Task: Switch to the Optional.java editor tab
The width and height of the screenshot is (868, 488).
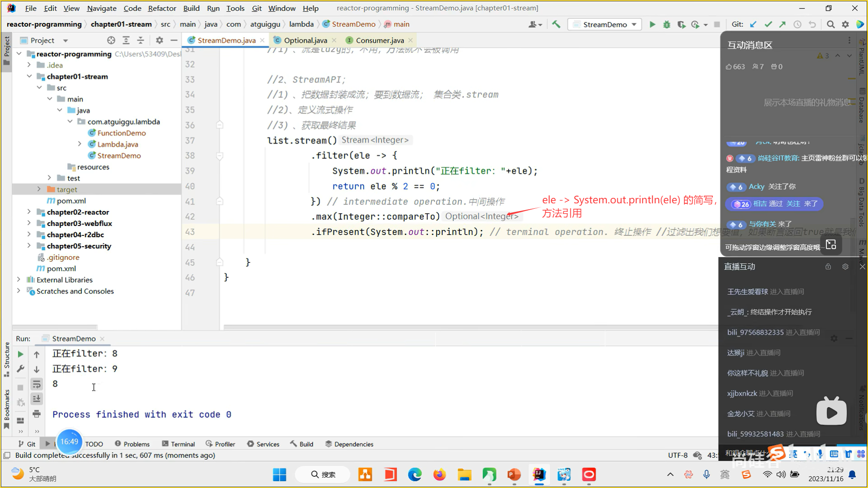Action: 305,40
